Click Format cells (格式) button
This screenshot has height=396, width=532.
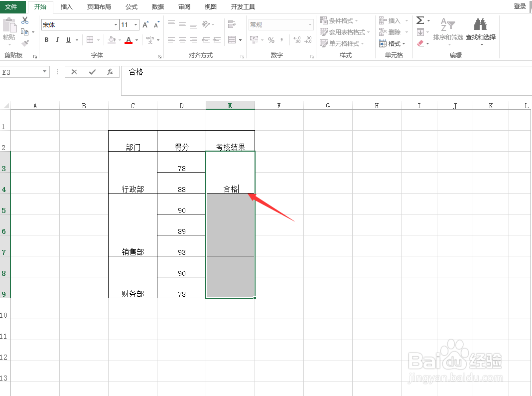pos(392,43)
